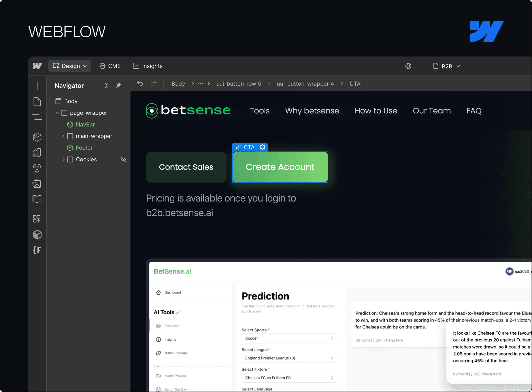Switch to the CMS tab
Image resolution: width=532 pixels, height=392 pixels.
pos(110,66)
